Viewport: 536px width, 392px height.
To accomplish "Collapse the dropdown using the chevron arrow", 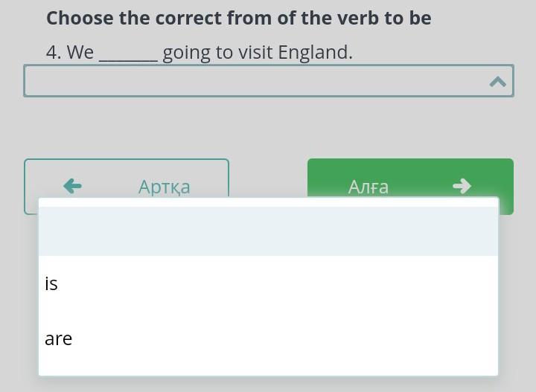I will click(x=497, y=82).
